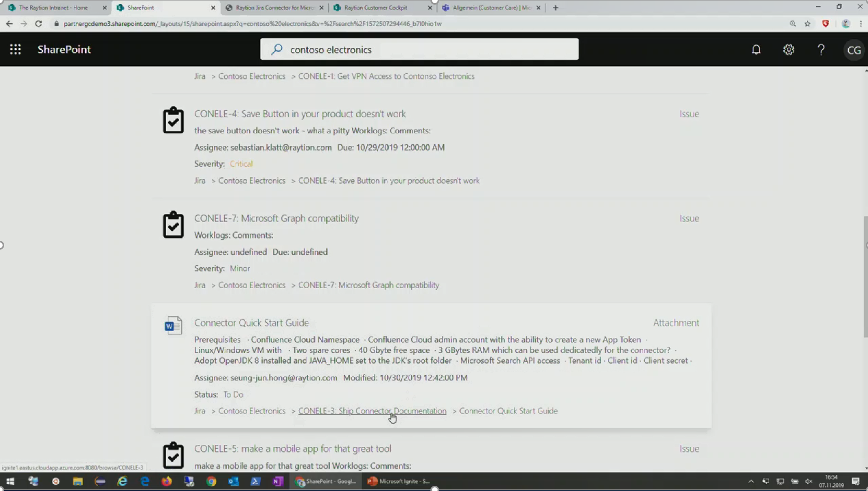Open the red shield browser extension
Viewport: 868px width, 491px height.
coord(825,23)
